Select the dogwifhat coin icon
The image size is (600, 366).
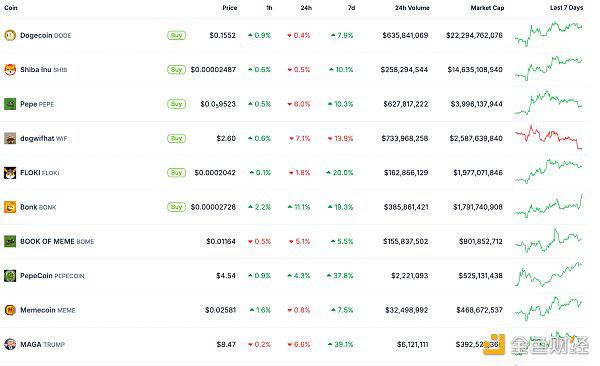click(x=10, y=138)
